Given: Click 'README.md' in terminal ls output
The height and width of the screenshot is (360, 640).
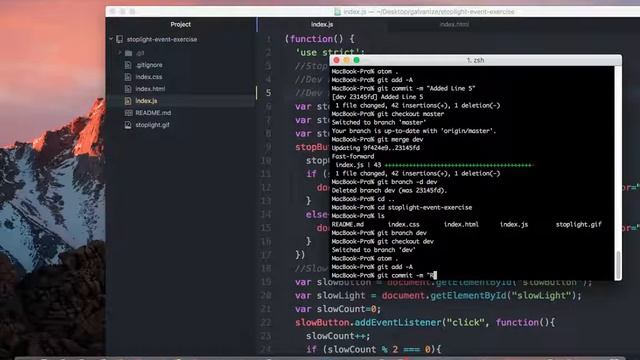Looking at the screenshot, I should click(x=347, y=224).
